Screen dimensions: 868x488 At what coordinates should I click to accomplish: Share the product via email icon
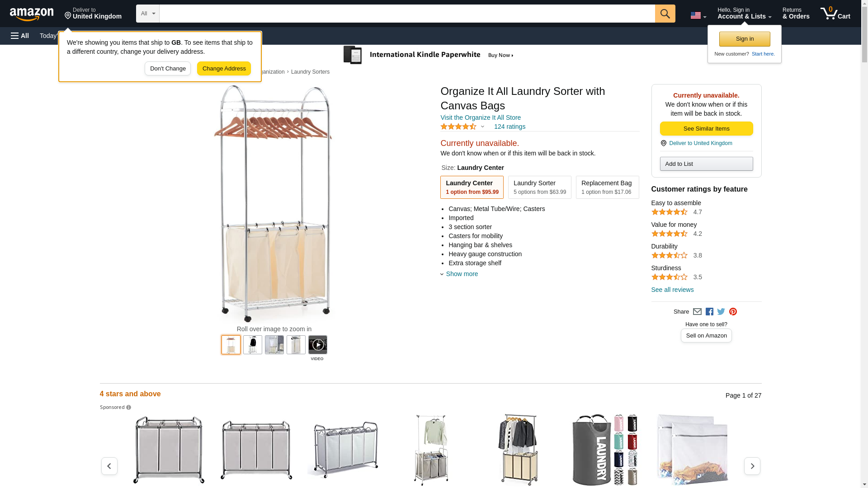[697, 312]
